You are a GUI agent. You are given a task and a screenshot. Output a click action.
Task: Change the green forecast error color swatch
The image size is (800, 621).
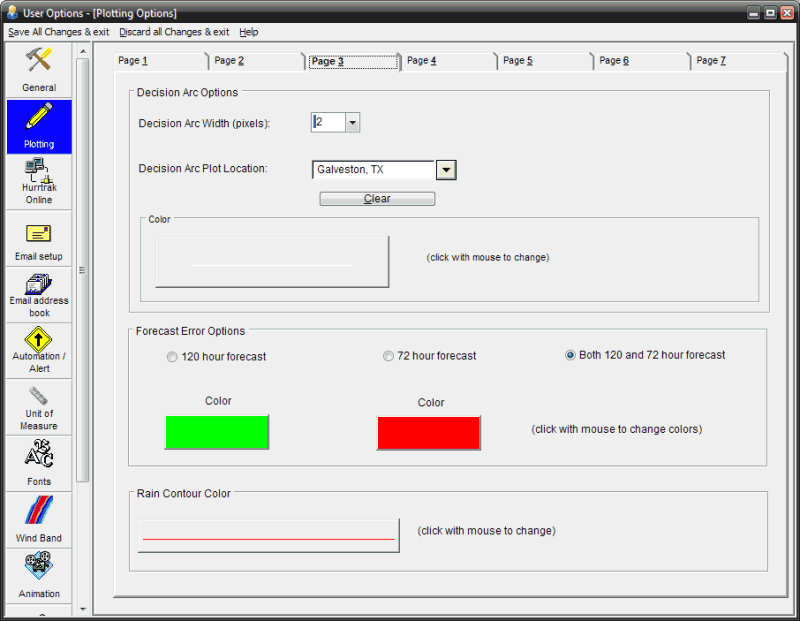(x=217, y=433)
